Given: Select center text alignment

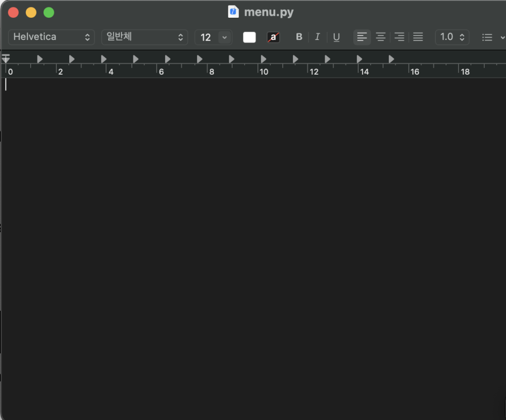Looking at the screenshot, I should tap(380, 37).
